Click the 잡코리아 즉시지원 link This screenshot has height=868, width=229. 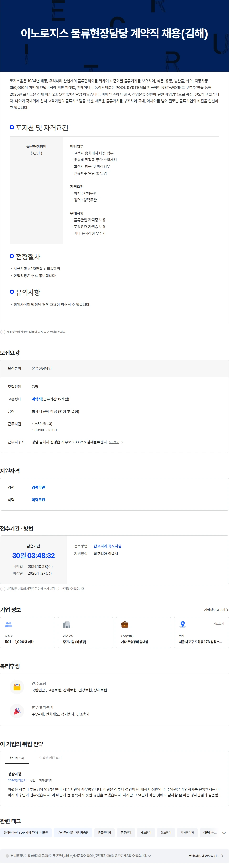pos(107,546)
